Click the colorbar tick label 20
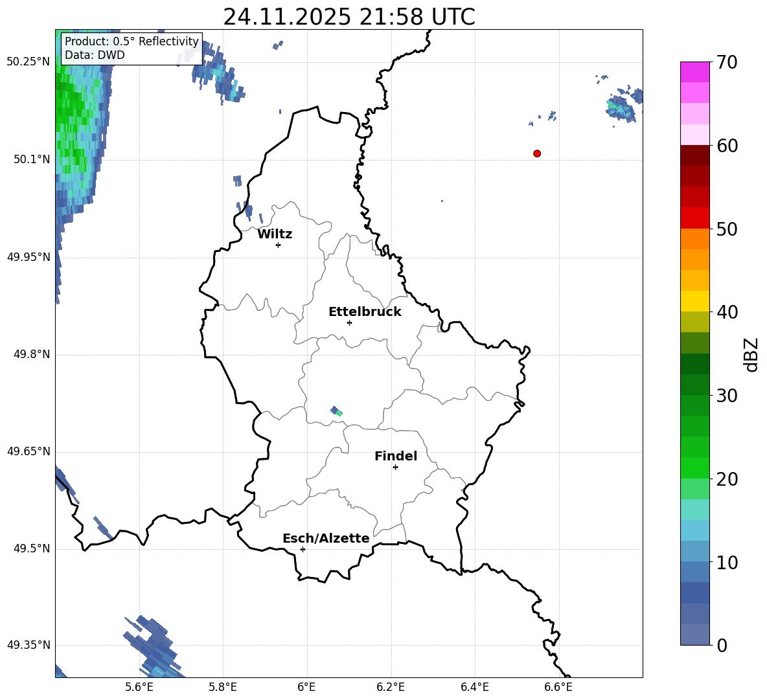Image resolution: width=767 pixels, height=700 pixels. coord(726,479)
